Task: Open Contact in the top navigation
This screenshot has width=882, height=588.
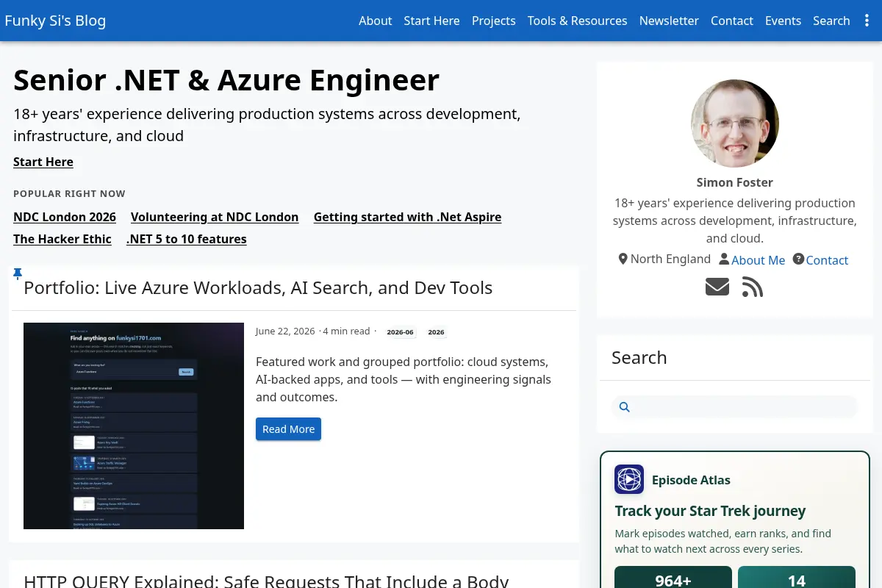Action: coord(732,21)
